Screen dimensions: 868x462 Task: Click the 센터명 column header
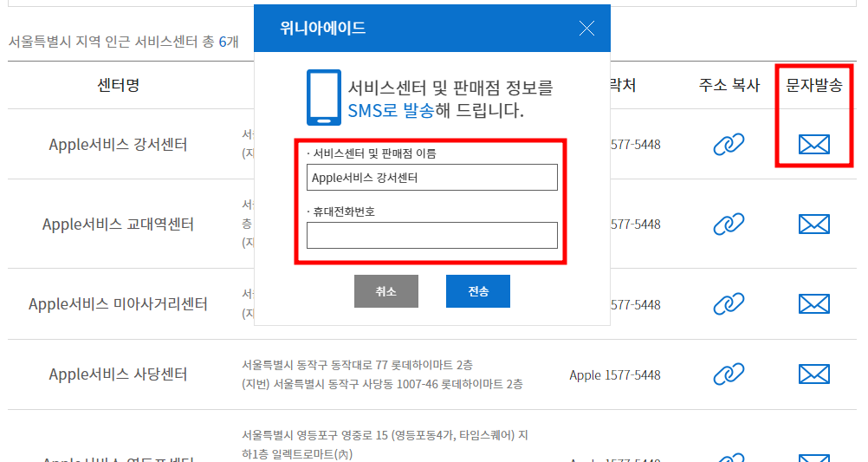(118, 85)
